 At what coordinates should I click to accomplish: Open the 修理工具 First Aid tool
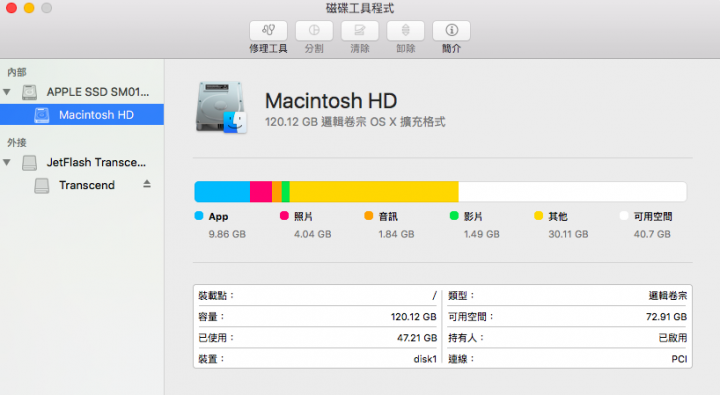269,30
